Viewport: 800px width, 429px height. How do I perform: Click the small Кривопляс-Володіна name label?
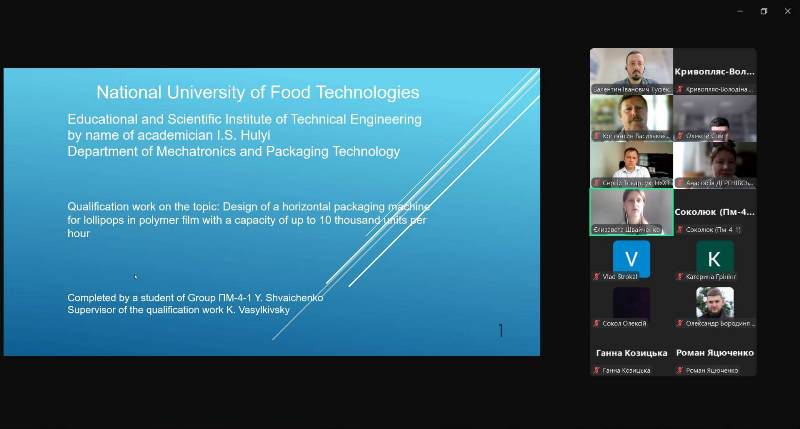pos(717,89)
